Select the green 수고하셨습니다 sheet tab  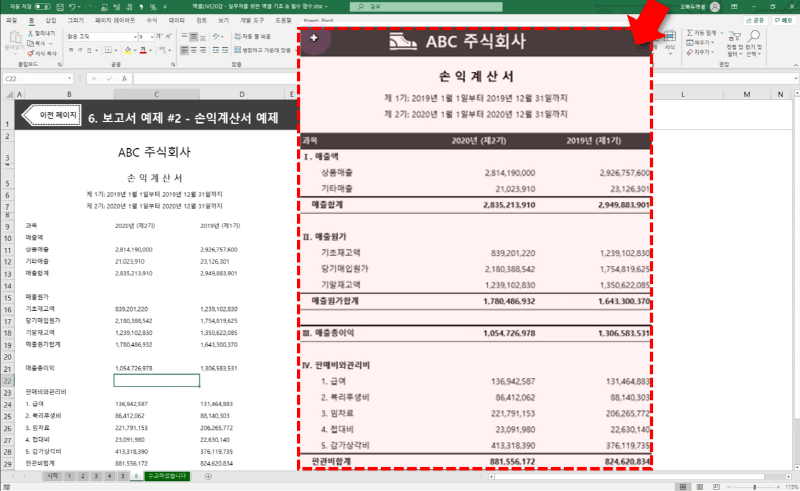[167, 476]
